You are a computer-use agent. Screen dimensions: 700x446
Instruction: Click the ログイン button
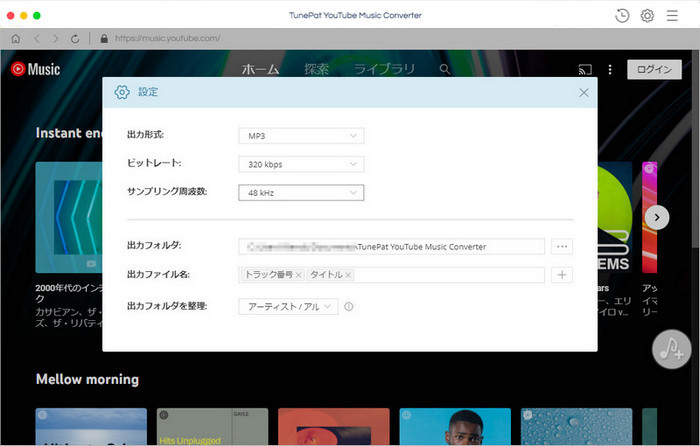point(654,69)
